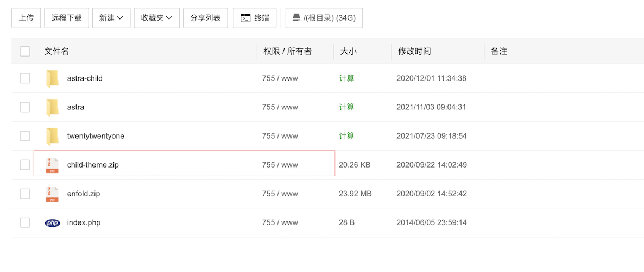
Task: Click 计算 link for astra folder size
Action: click(346, 107)
